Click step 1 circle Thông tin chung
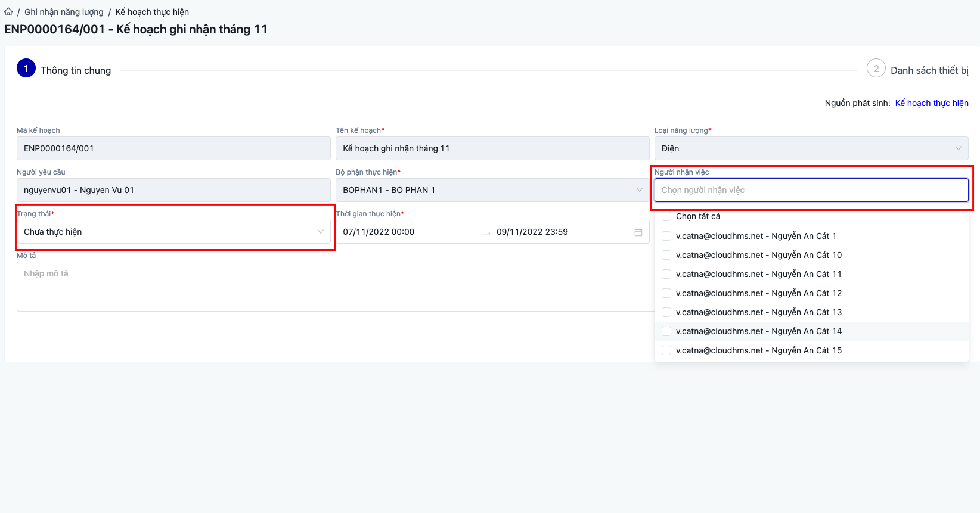Image resolution: width=980 pixels, height=513 pixels. point(26,69)
